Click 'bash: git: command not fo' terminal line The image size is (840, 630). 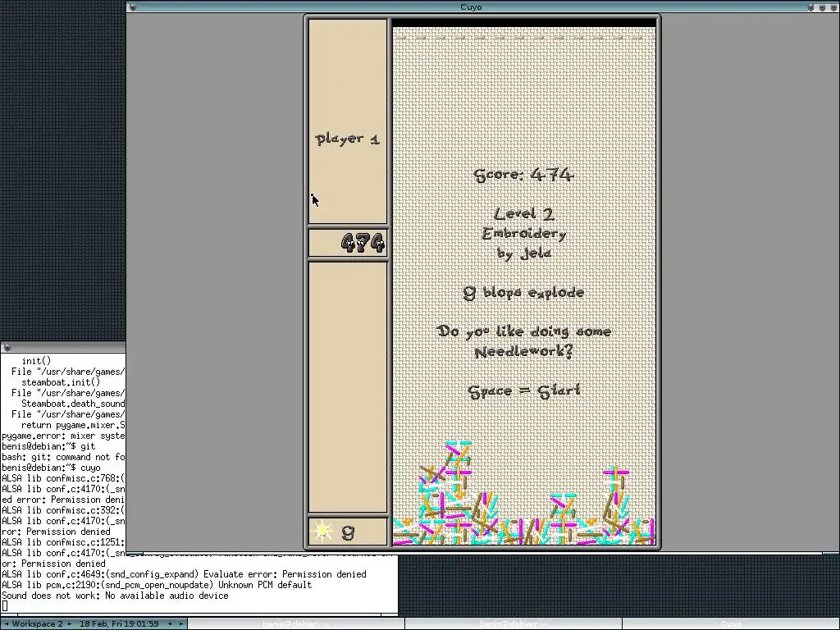(63, 457)
